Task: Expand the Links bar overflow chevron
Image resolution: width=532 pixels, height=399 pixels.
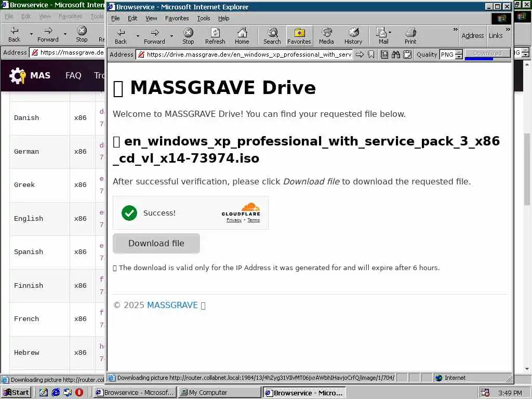Action: point(508,30)
